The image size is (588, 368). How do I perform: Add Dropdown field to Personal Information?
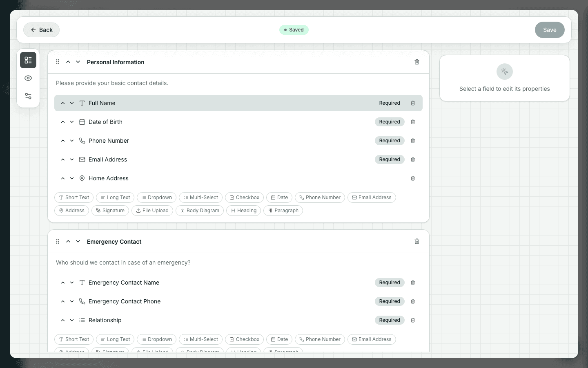tap(156, 197)
